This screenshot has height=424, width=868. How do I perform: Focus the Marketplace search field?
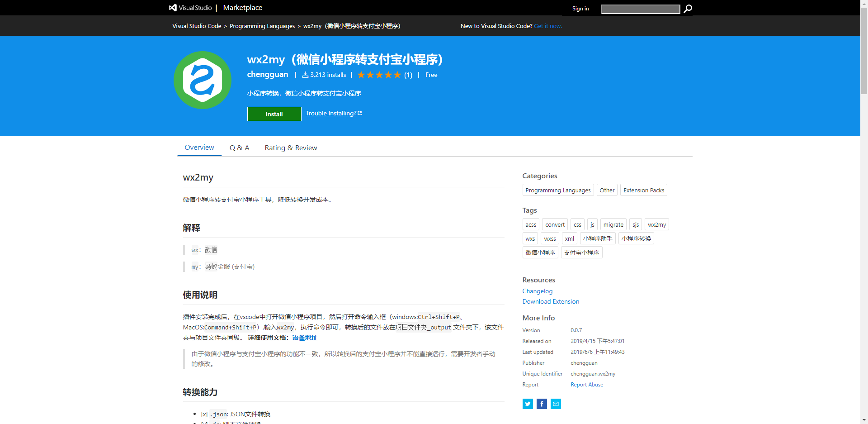coord(640,9)
